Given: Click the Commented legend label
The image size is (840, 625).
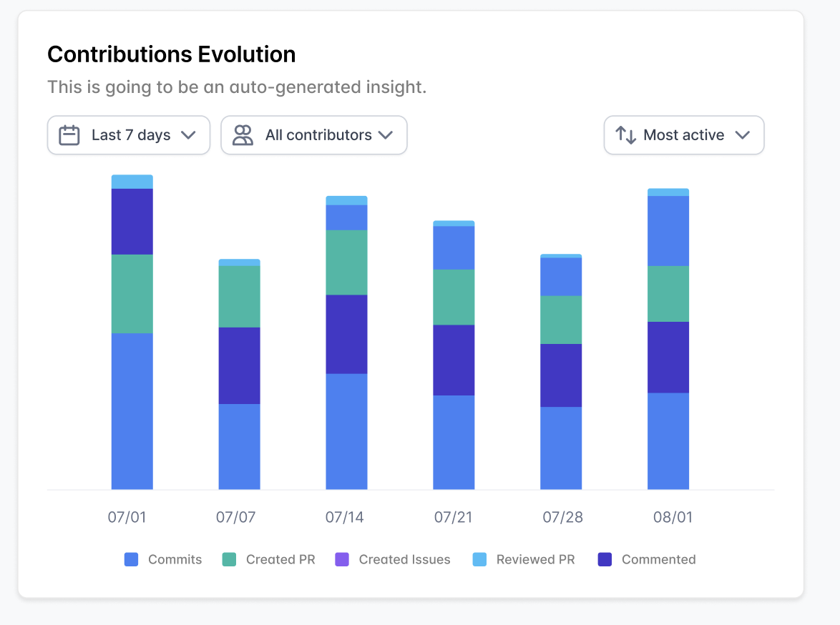Looking at the screenshot, I should (659, 559).
